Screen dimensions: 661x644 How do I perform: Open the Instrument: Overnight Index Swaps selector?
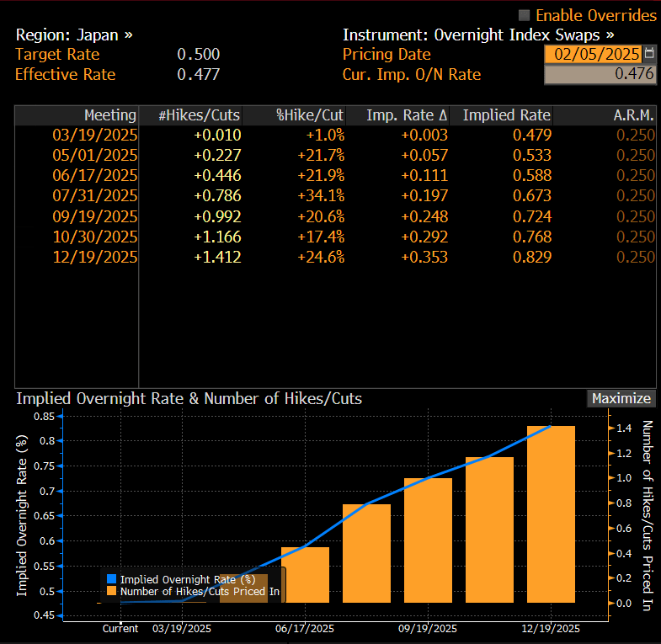point(478,35)
